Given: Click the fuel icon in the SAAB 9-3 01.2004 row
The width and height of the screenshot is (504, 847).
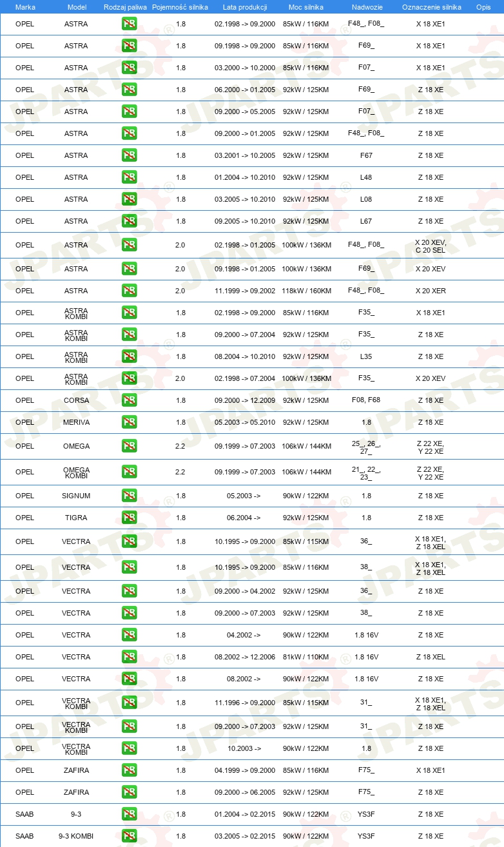Looking at the screenshot, I should (x=129, y=814).
